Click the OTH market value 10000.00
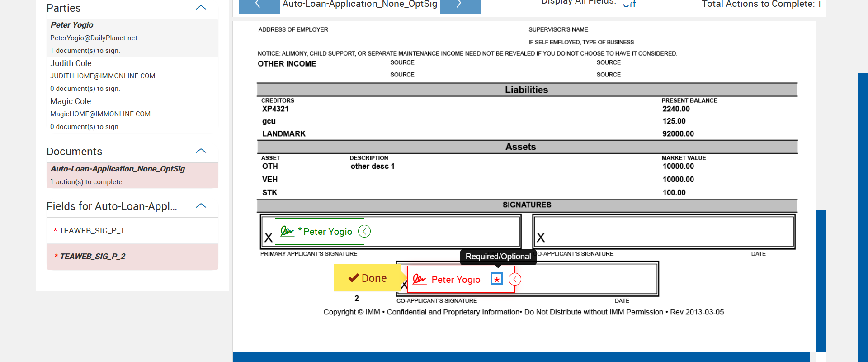This screenshot has height=362, width=868. click(678, 167)
